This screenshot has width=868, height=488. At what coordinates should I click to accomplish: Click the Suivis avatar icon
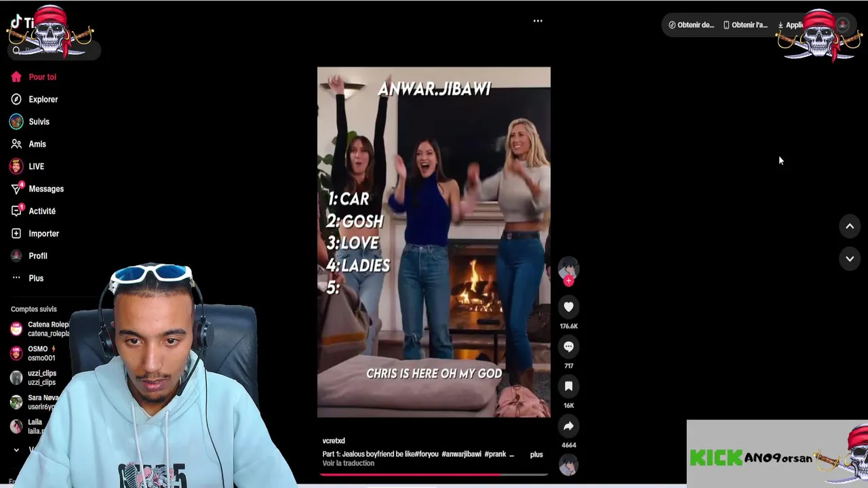(x=16, y=122)
